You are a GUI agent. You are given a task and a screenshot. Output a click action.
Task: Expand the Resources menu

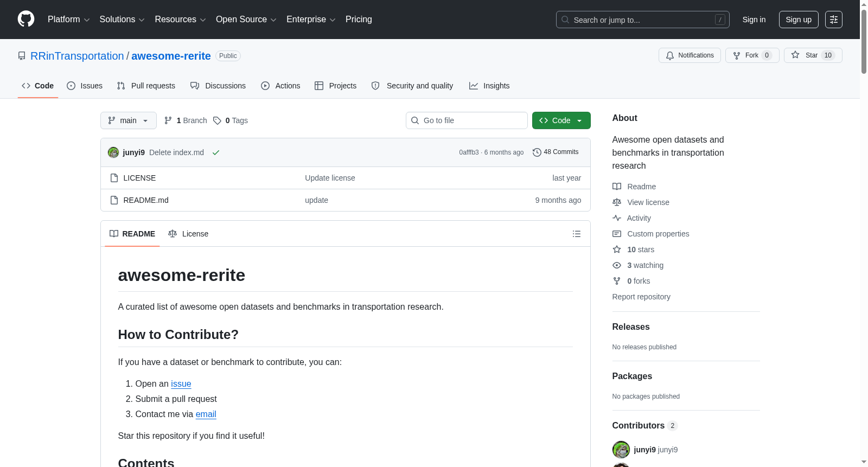click(180, 20)
